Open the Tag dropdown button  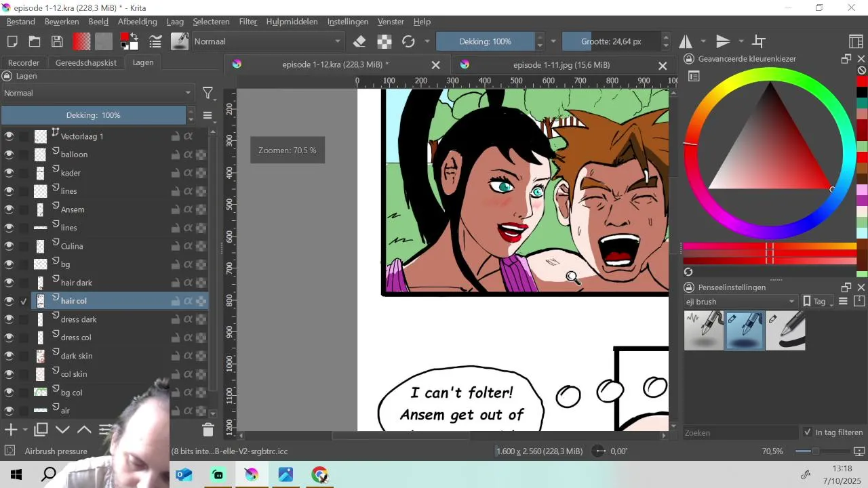pos(818,302)
